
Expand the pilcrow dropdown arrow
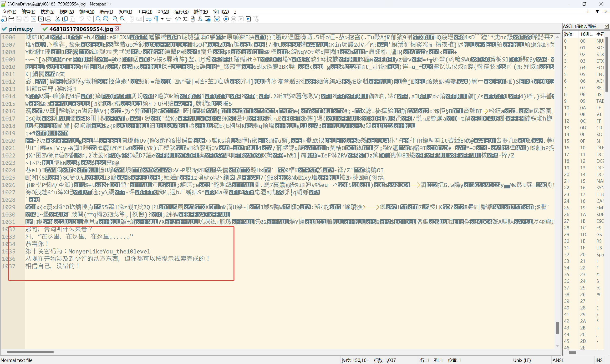tap(162, 19)
